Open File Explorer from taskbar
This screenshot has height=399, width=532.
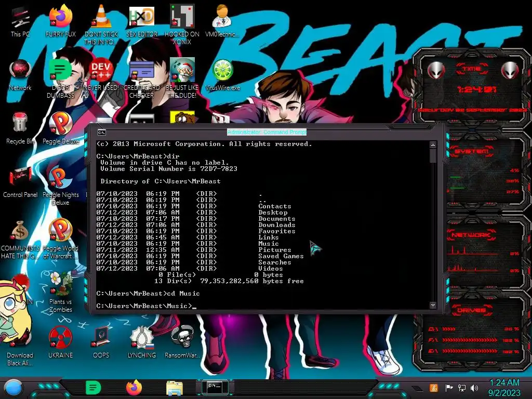[x=175, y=388]
